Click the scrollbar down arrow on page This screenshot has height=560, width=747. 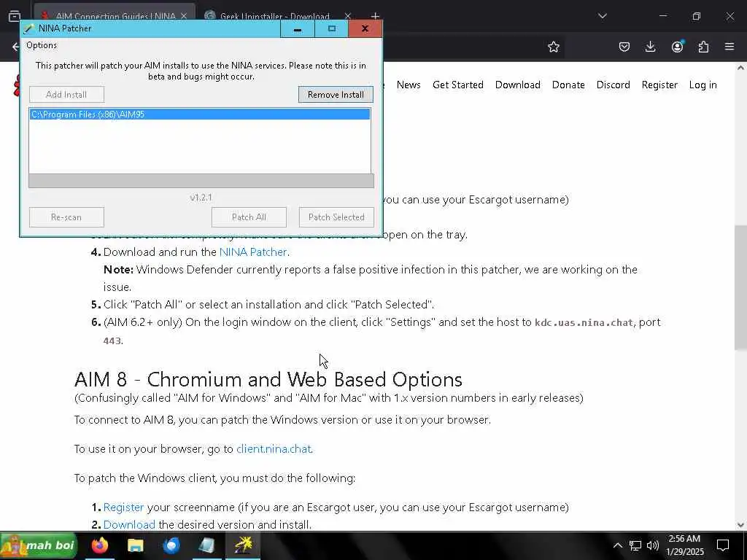(740, 525)
